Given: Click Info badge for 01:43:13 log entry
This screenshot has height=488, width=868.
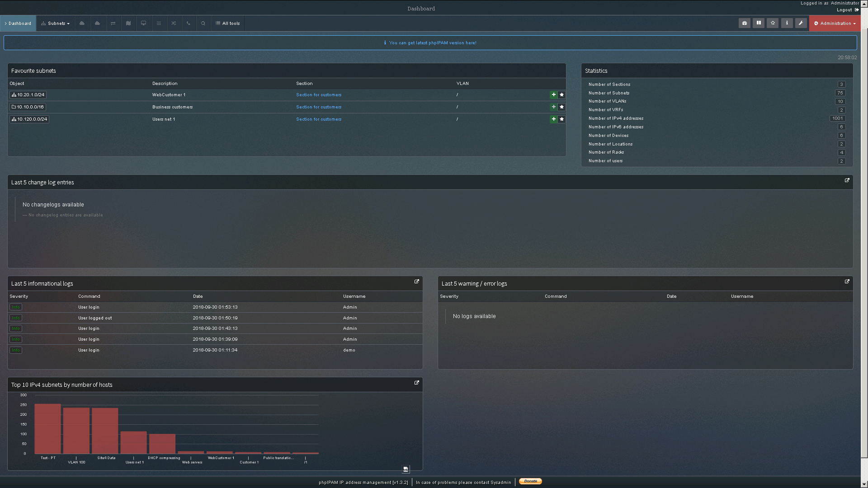Looking at the screenshot, I should (x=16, y=328).
